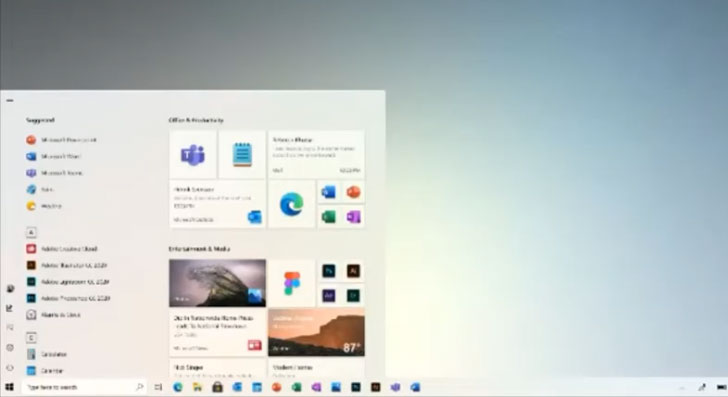Open Teams from the taskbar

click(x=395, y=387)
